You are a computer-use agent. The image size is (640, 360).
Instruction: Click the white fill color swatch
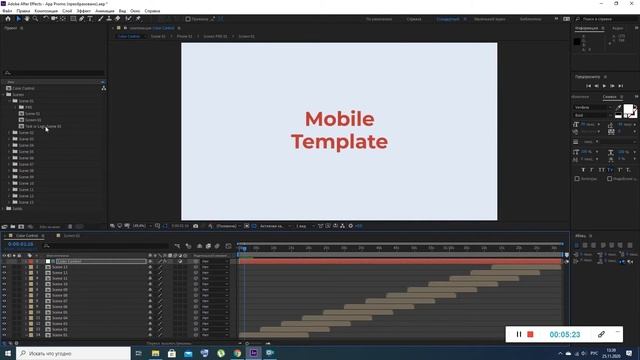(x=628, y=109)
